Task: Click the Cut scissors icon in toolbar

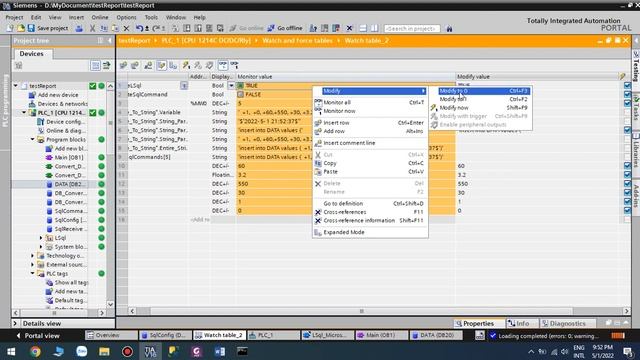Action: coord(92,28)
